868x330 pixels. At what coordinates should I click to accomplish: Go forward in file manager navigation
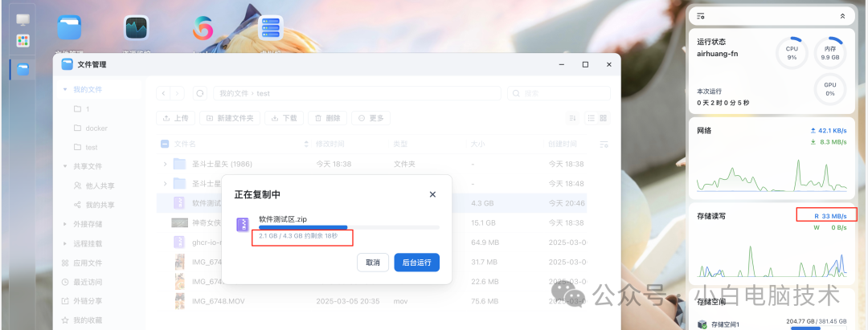point(178,93)
